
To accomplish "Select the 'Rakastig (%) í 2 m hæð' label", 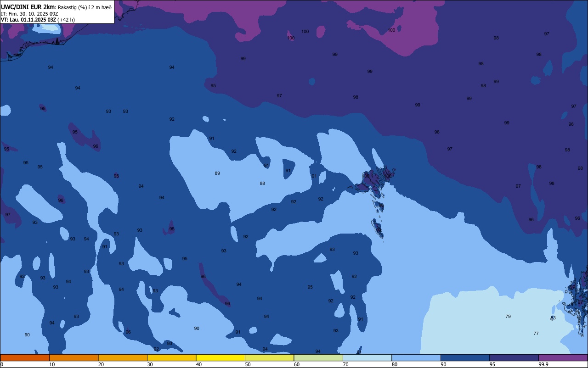I will coord(85,7).
